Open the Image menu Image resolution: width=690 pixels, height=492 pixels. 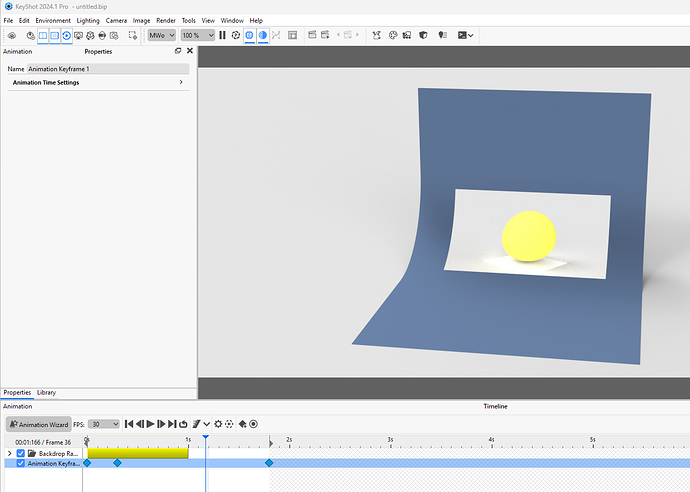point(141,20)
